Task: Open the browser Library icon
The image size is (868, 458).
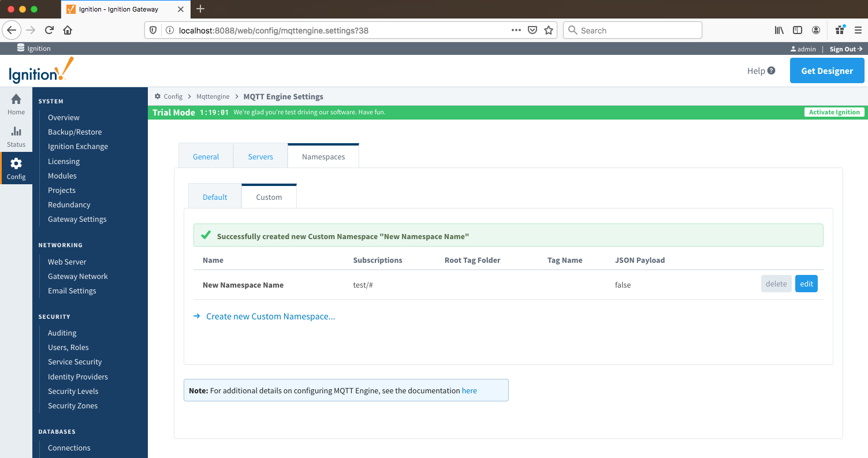Action: [x=779, y=30]
